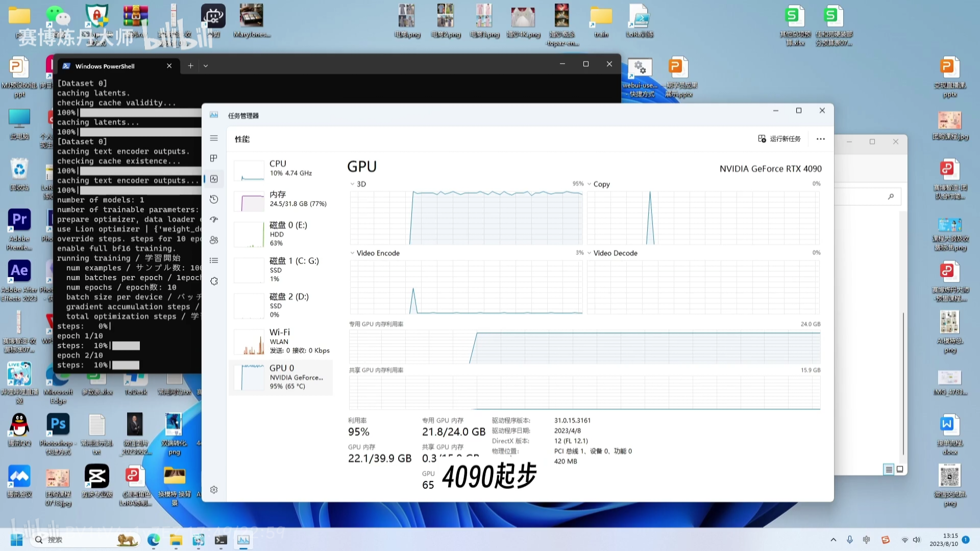Expand the Video Encode dropdown

pos(353,253)
